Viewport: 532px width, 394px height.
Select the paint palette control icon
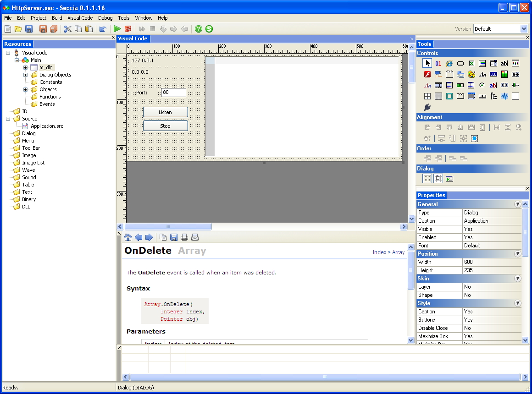pyautogui.click(x=471, y=74)
